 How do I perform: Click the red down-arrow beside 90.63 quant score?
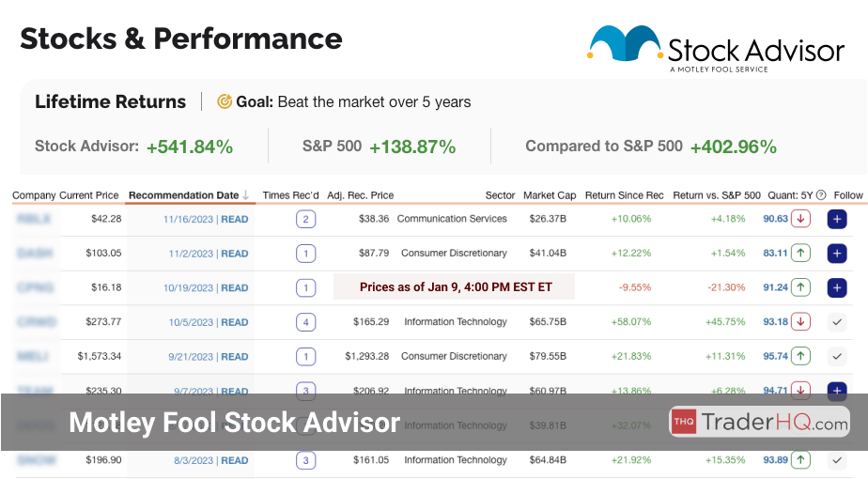(x=800, y=219)
